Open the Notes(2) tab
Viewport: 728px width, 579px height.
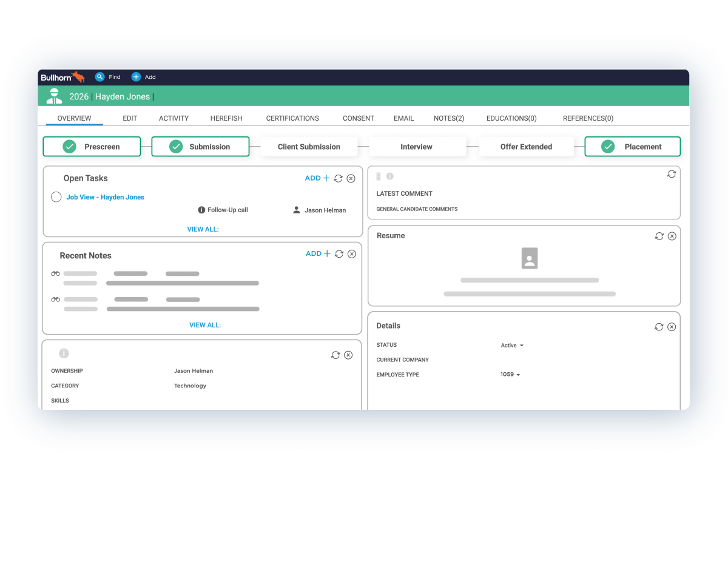[448, 118]
